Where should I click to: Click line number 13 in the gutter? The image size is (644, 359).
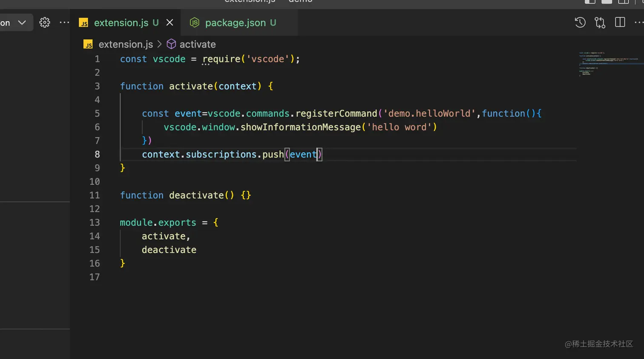point(95,222)
